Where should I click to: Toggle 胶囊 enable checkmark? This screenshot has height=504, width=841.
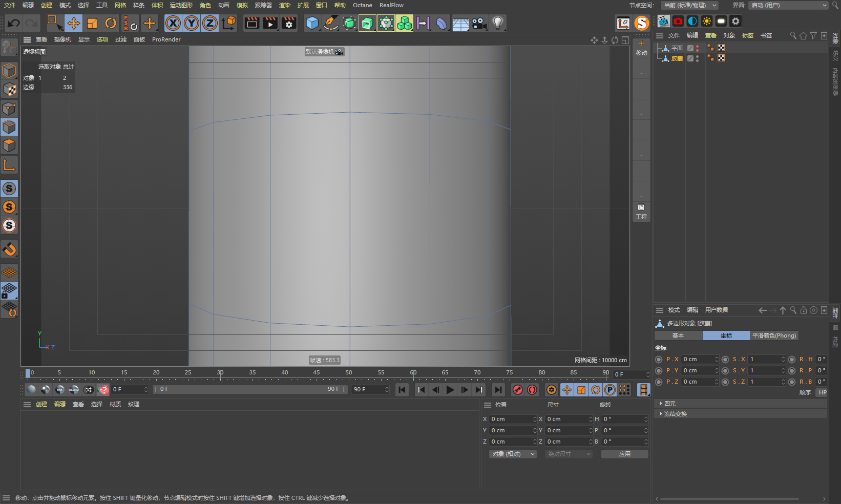click(x=690, y=58)
